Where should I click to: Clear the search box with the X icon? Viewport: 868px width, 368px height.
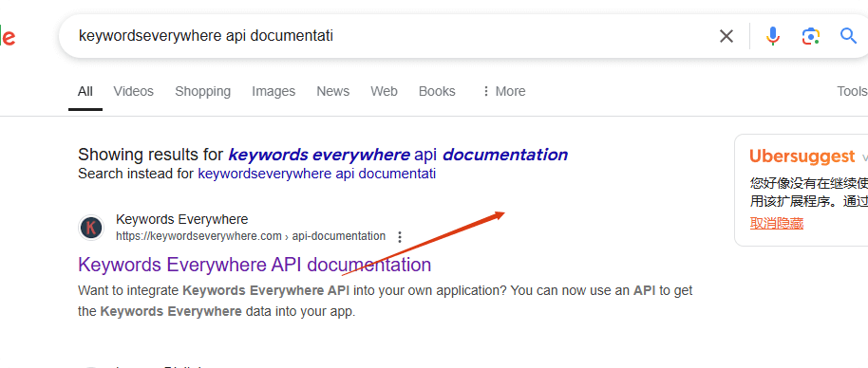point(726,36)
